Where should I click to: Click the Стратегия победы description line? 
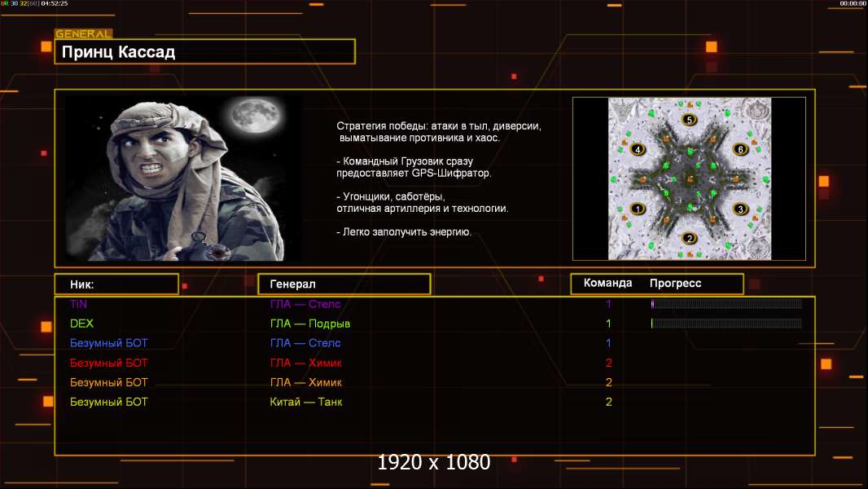(438, 132)
